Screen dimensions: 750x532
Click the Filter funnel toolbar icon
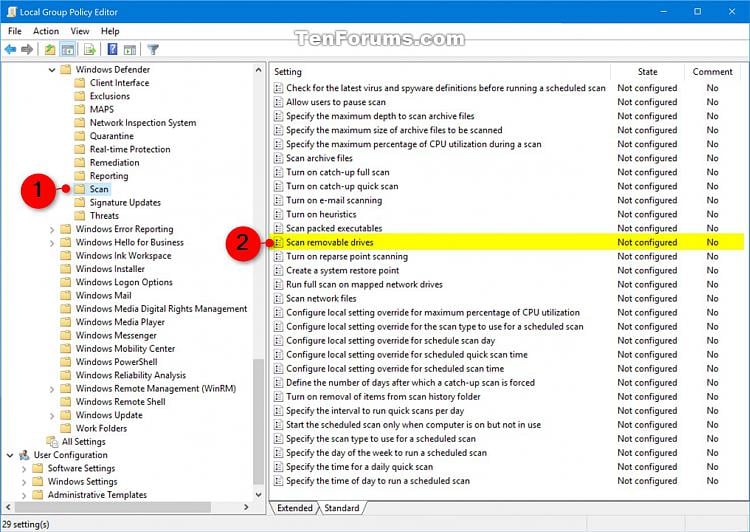tap(153, 49)
